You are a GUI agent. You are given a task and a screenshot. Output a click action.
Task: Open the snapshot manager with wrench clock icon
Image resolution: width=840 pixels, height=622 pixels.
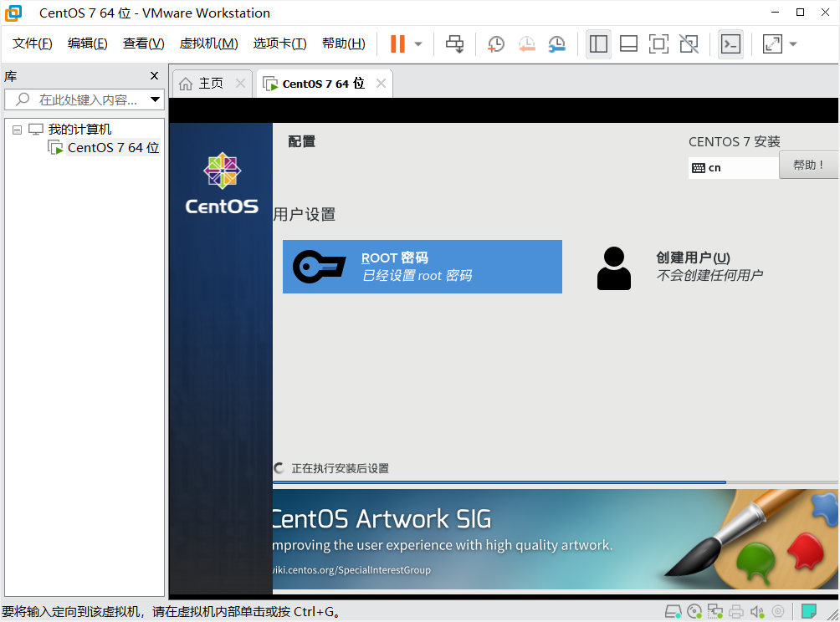557,44
